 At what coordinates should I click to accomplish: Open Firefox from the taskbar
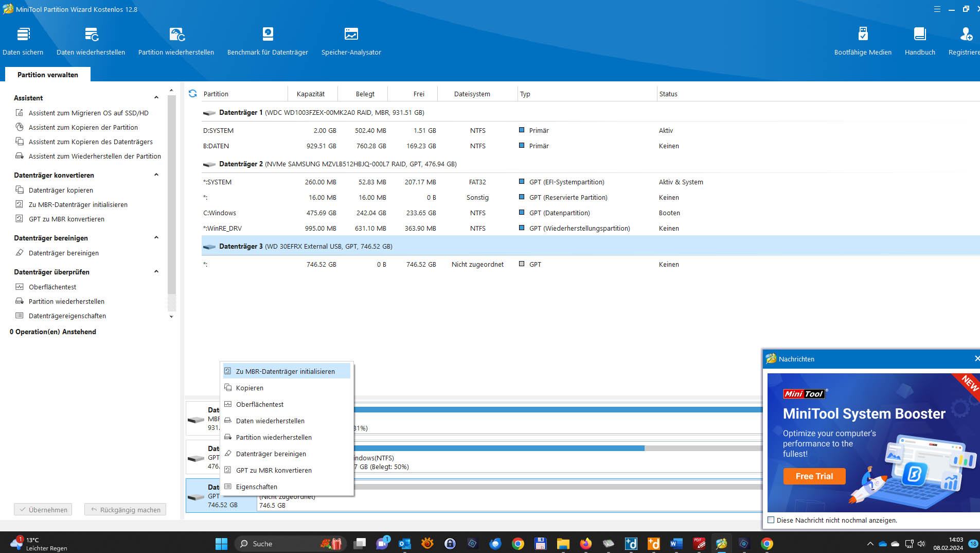585,543
